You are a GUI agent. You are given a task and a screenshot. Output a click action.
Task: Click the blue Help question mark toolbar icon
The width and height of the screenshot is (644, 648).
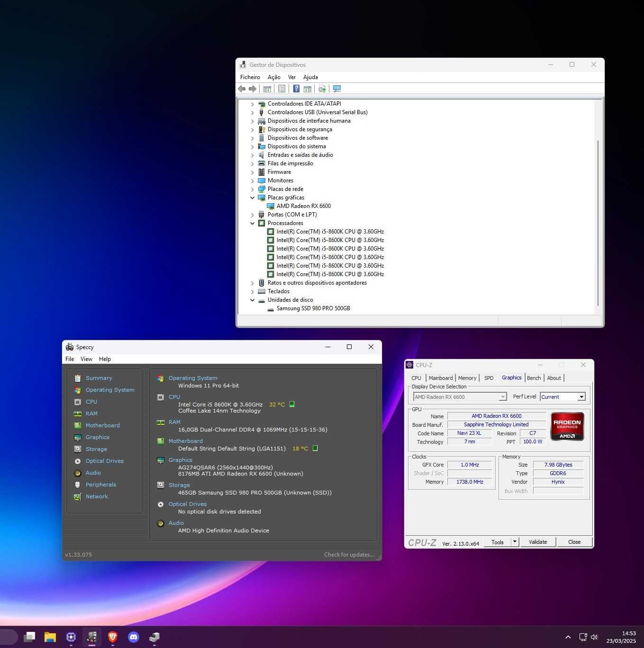pos(296,89)
